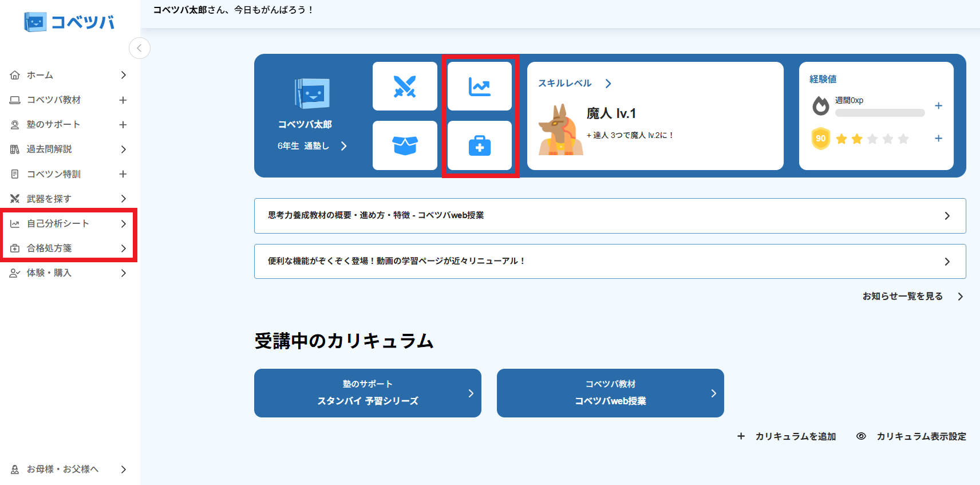The image size is (980, 485).
Task: Click the first gold star rating
Action: coord(841,139)
